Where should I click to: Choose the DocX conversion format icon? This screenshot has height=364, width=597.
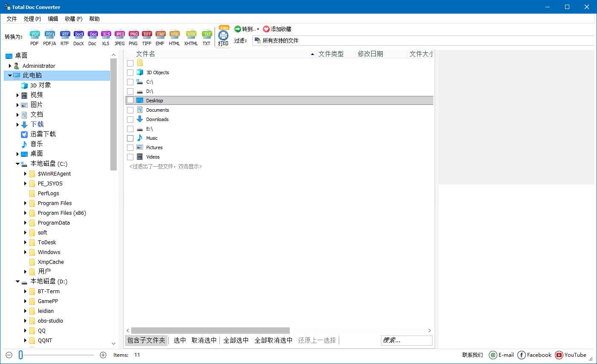point(78,36)
